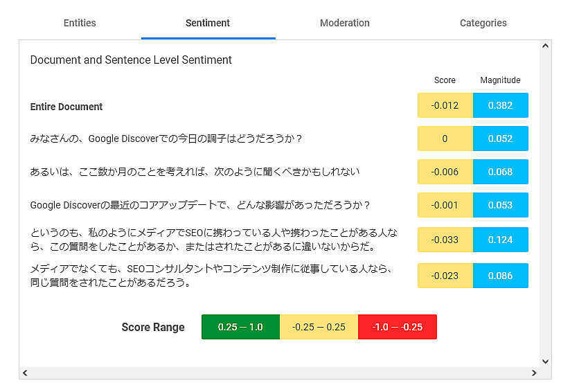
Task: Click the Magnitude column header
Action: click(x=500, y=80)
